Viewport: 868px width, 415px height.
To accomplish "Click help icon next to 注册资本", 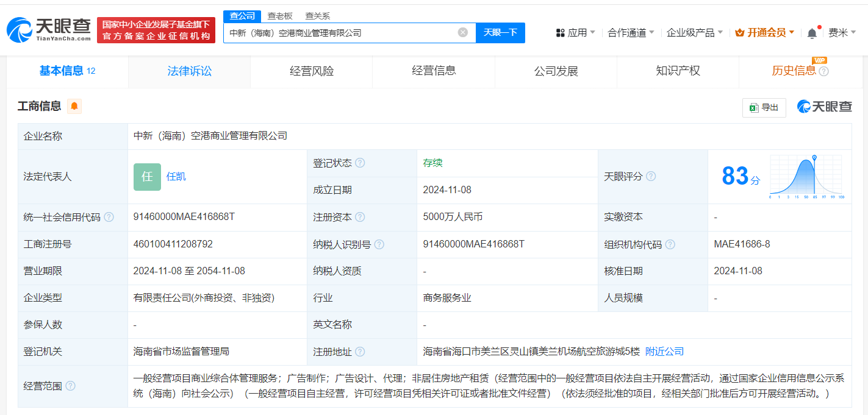I will point(360,218).
